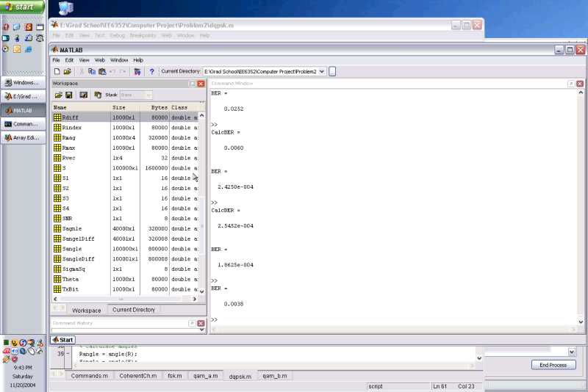Open the CoherentCh.m editor tab
588x392 pixels.
click(138, 376)
